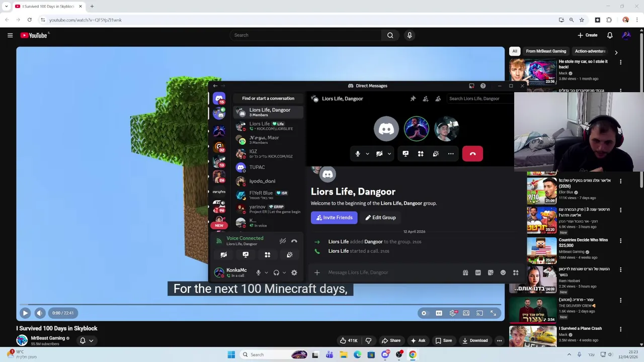Download the YouTube video

click(475, 340)
